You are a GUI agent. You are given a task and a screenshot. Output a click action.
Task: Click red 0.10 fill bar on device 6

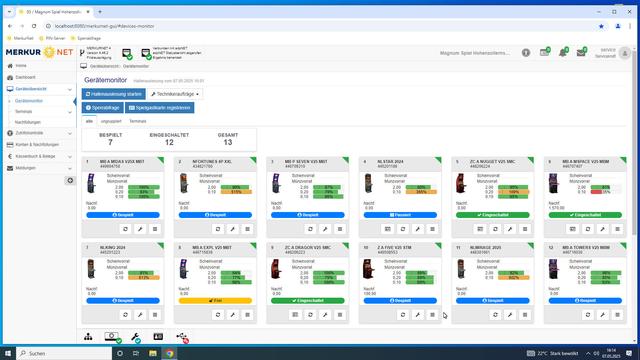(x=596, y=192)
